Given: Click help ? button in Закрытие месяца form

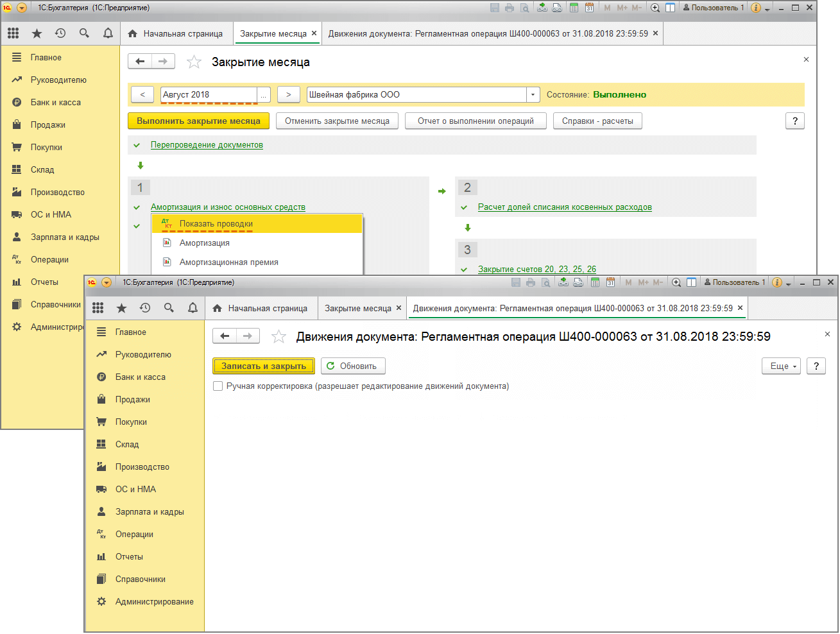Looking at the screenshot, I should coord(795,121).
